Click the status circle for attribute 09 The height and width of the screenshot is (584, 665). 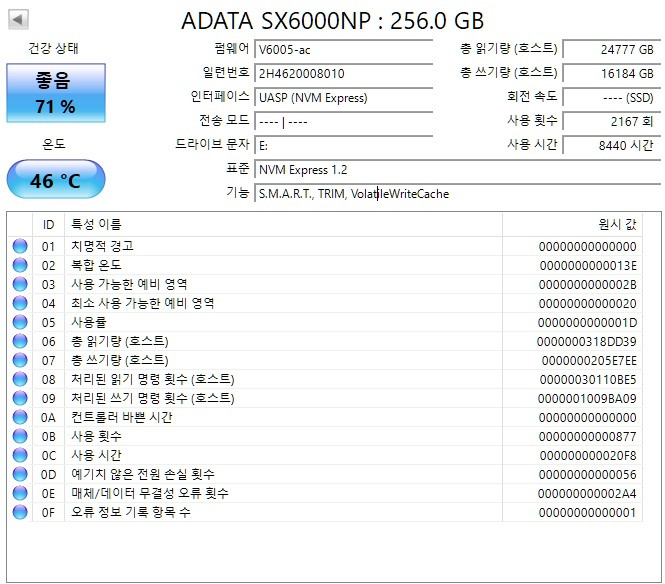tap(20, 398)
